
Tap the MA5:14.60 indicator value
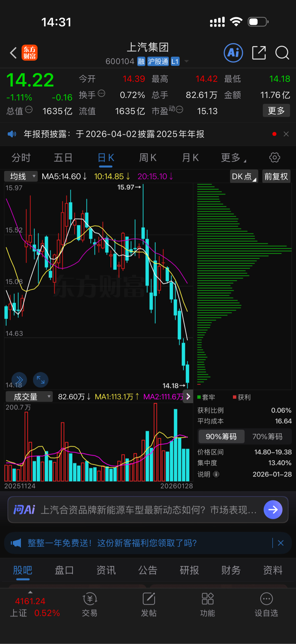pyautogui.click(x=64, y=176)
